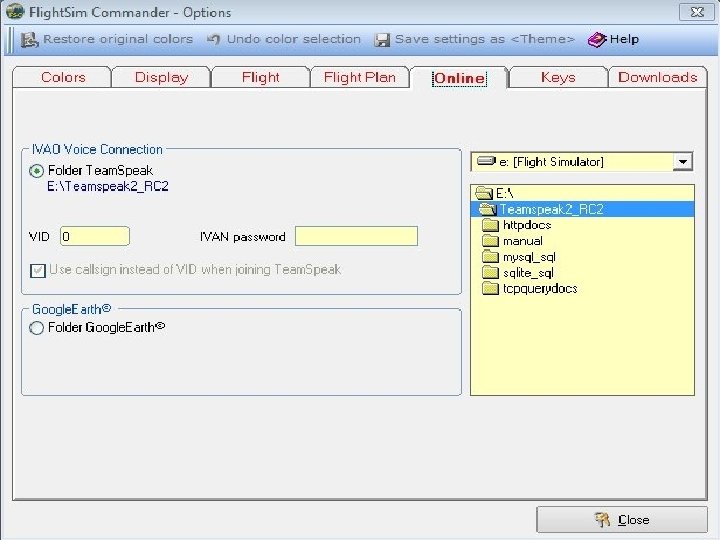Click Undo color selection label

294,39
